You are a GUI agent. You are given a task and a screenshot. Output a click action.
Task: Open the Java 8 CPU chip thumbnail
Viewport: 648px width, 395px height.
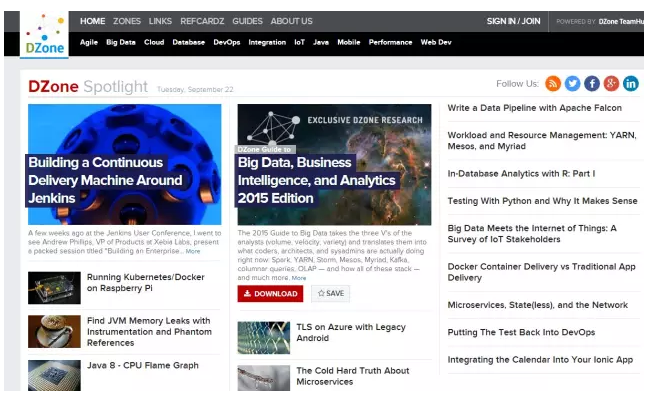tap(54, 375)
